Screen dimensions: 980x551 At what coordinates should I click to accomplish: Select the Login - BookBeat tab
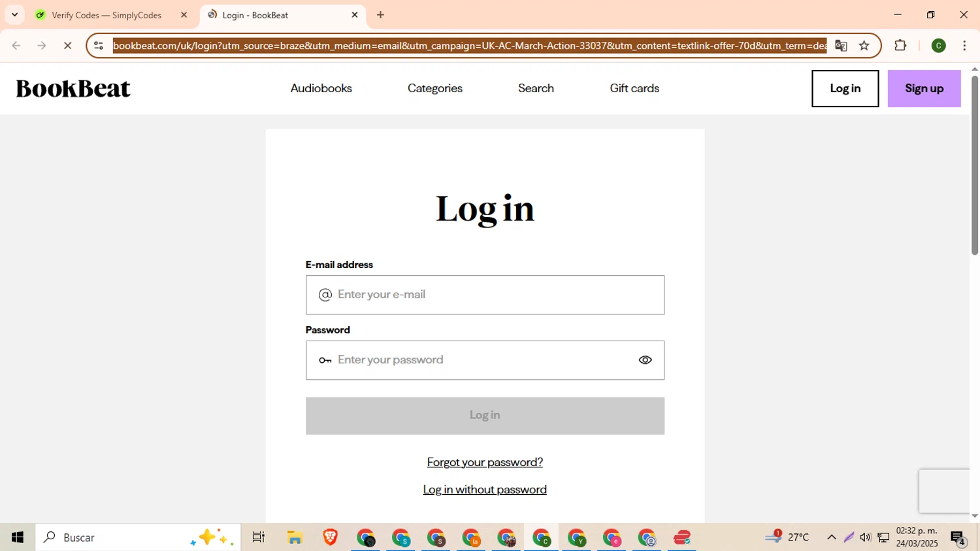(283, 15)
